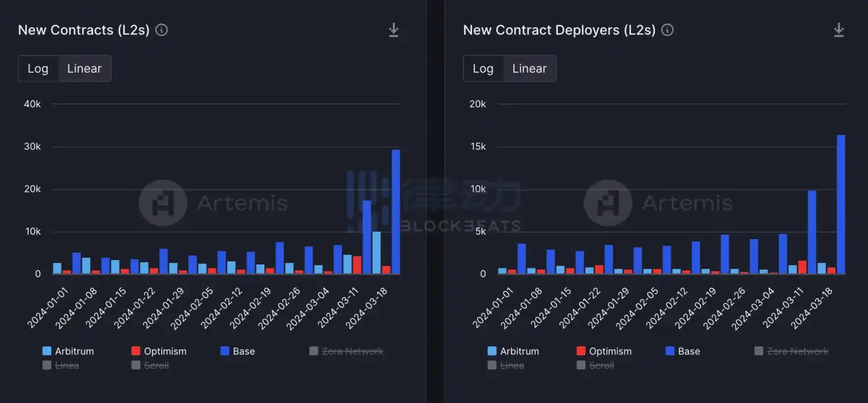Switch New Contracts chart to Log scale
Screen dimensions: 868x403
pos(38,68)
